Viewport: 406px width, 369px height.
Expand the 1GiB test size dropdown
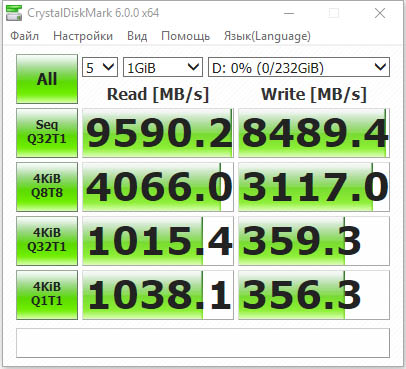[x=163, y=68]
